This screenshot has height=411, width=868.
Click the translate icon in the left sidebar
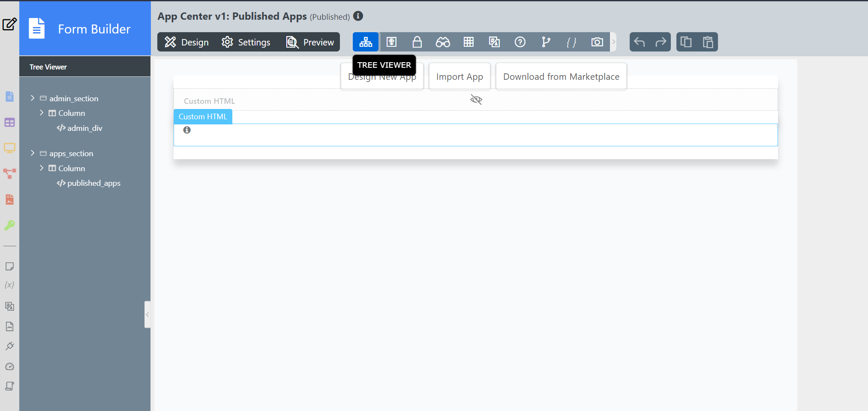9,306
